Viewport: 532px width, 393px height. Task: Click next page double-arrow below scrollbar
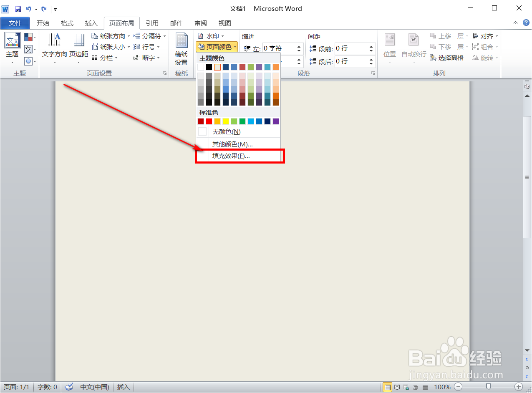click(x=527, y=376)
